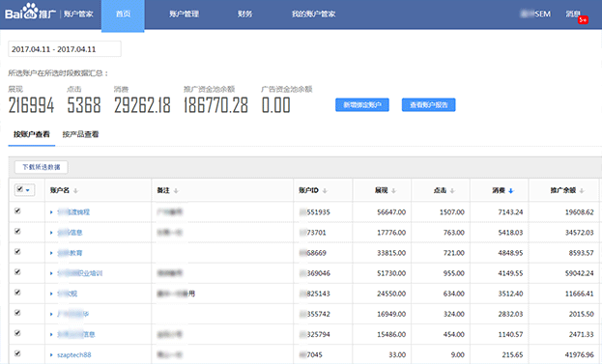Click the 账户管家 header label
Screen dimensions: 602x364
(78, 14)
